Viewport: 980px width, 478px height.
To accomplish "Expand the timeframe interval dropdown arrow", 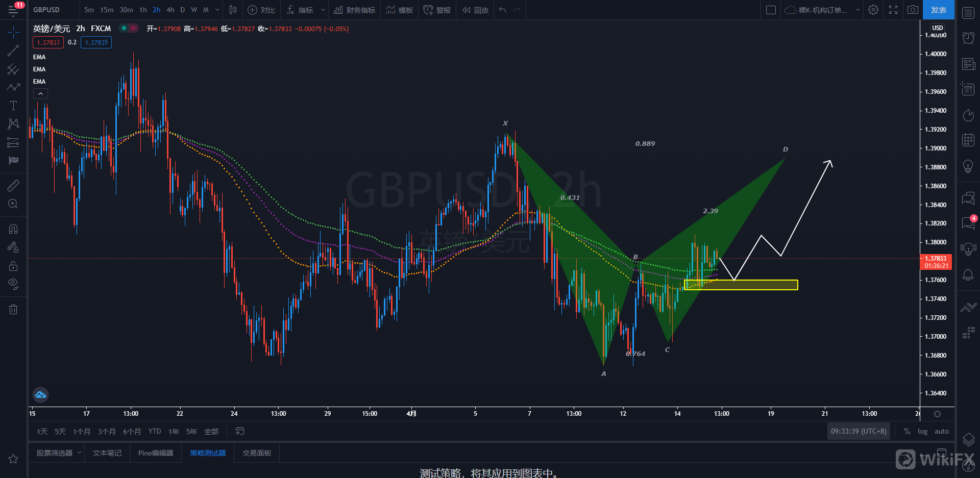I will coord(217,10).
